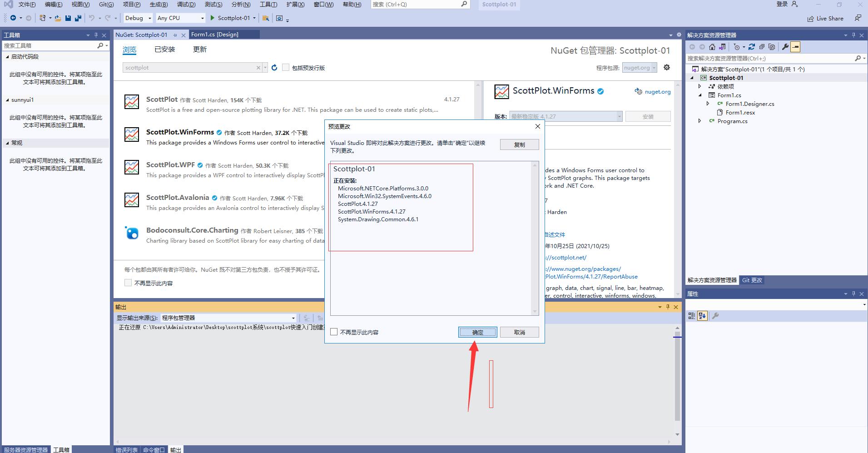Switch to Installed tab in NuGet manager

click(164, 49)
